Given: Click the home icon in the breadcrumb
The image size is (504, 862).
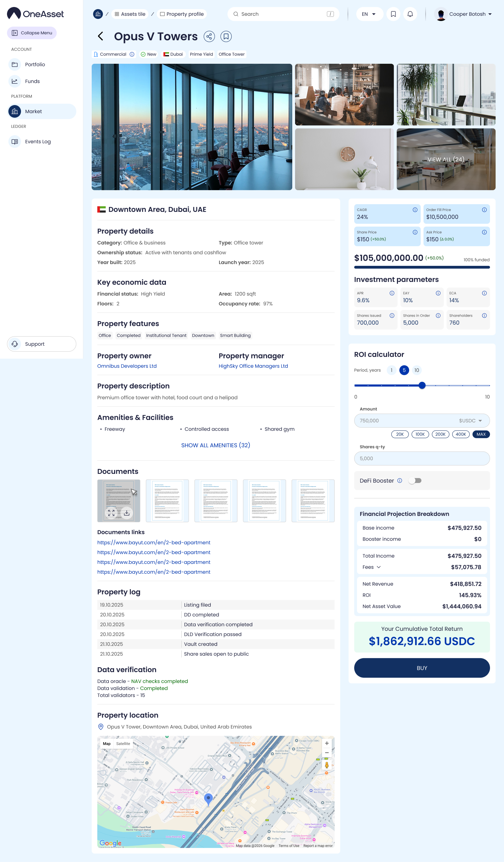Looking at the screenshot, I should point(98,14).
